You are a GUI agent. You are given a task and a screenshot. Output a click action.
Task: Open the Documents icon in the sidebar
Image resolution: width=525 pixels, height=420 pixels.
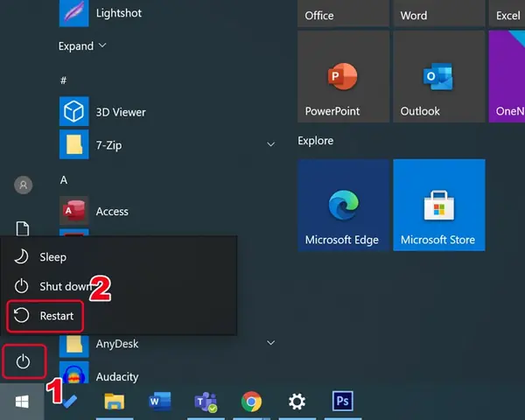[x=23, y=228]
